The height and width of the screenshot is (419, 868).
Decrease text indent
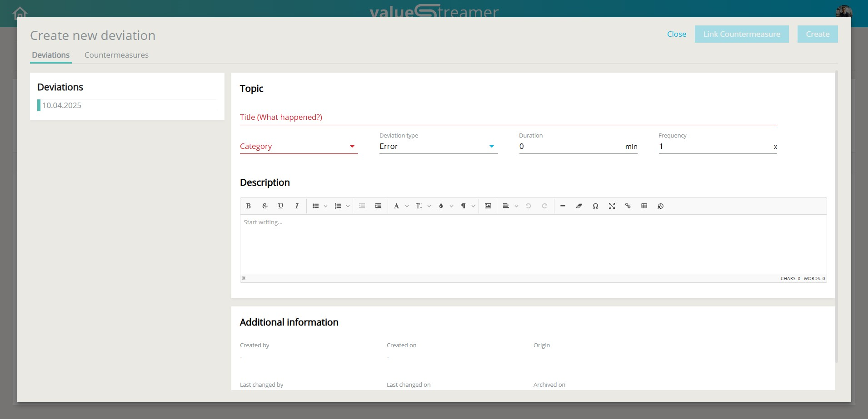coord(362,206)
